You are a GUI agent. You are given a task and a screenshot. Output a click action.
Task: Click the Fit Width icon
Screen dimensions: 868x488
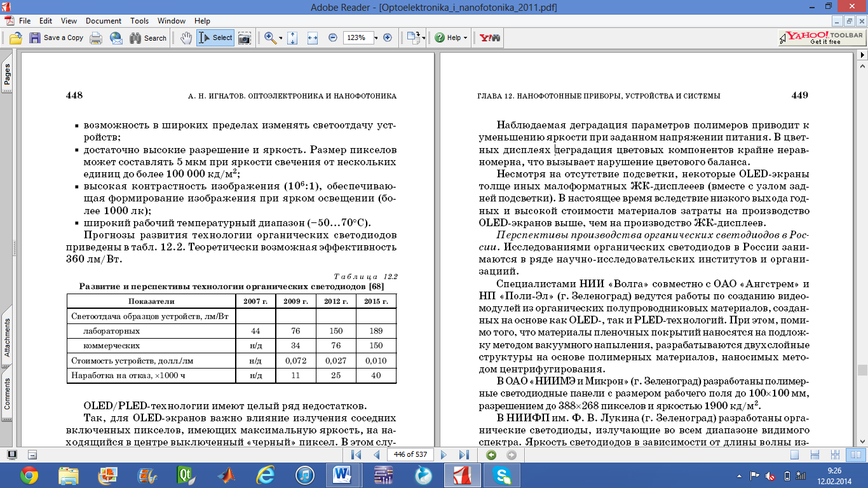(x=312, y=38)
